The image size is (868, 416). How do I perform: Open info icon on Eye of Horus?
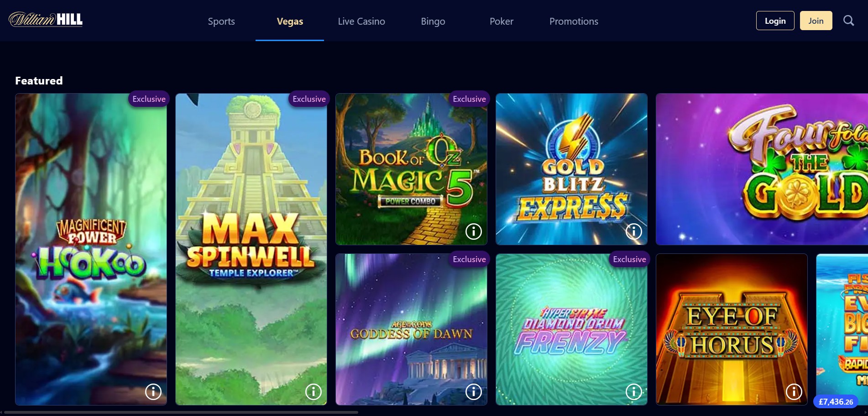(x=794, y=391)
